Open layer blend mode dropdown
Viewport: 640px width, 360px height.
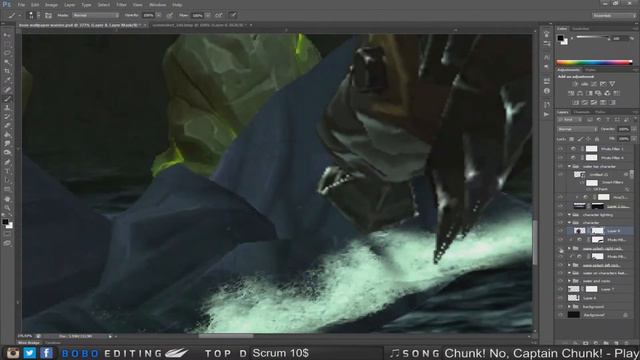[x=578, y=129]
